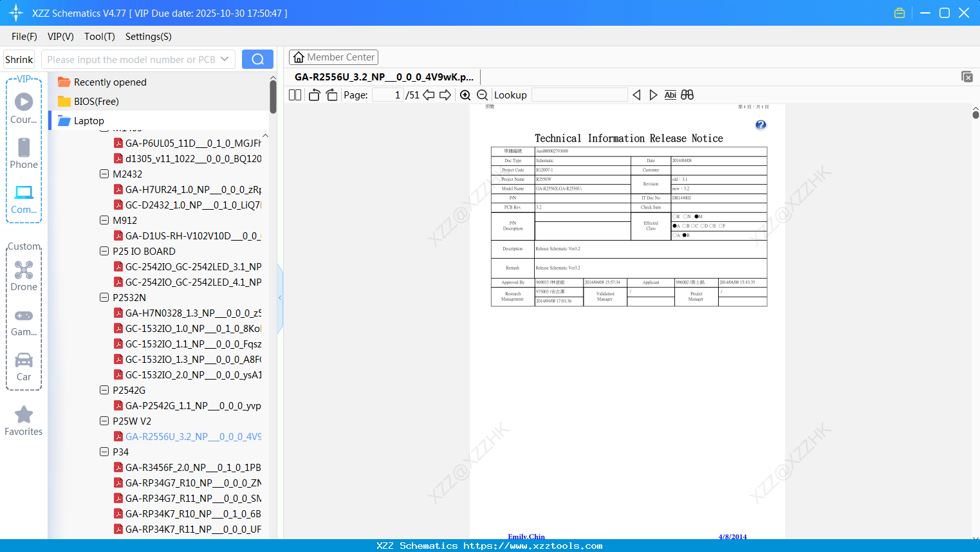This screenshot has height=552, width=980.
Task: Zoom in on the schematic
Action: click(x=465, y=95)
